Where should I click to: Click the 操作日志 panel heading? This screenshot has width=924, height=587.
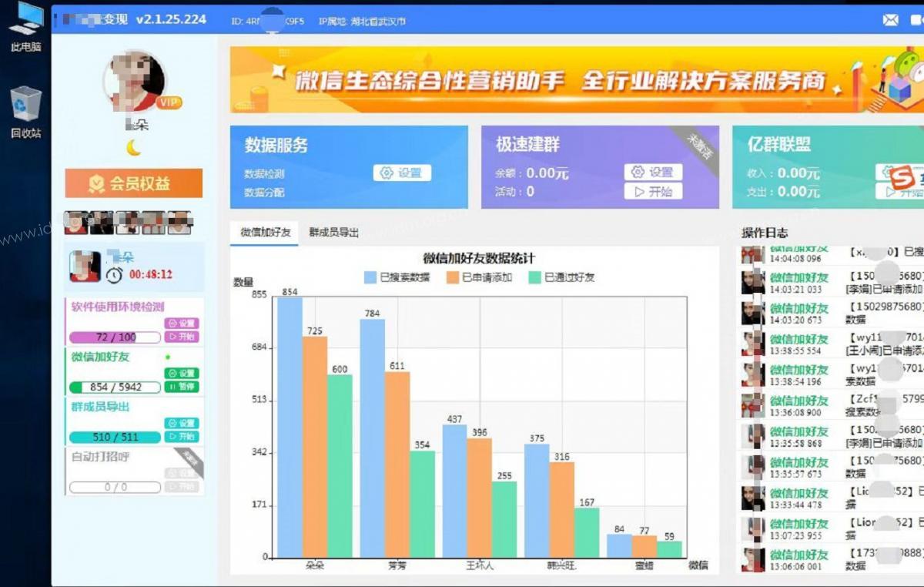click(x=765, y=233)
